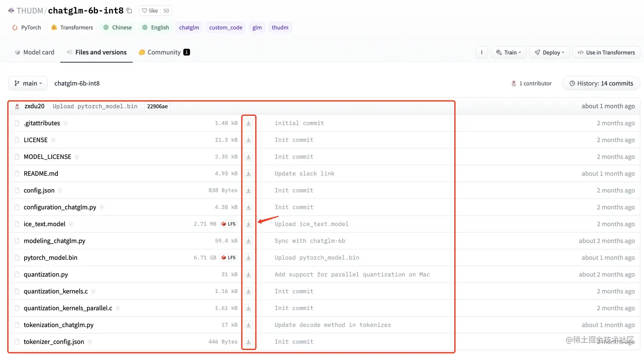
Task: Like the model with the like button
Action: pyautogui.click(x=150, y=11)
